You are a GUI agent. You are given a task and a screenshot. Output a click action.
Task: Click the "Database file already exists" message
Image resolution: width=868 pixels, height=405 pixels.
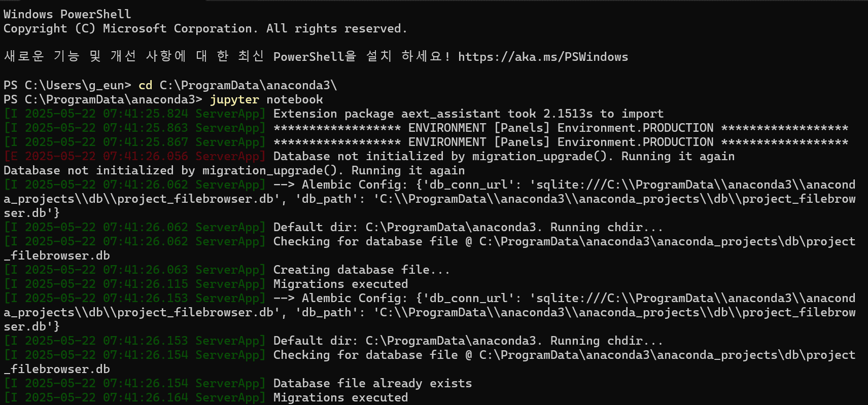(372, 383)
